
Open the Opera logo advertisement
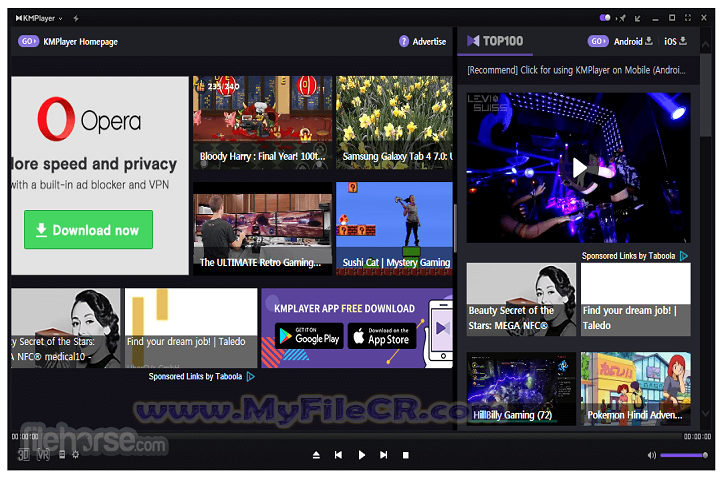[x=90, y=119]
